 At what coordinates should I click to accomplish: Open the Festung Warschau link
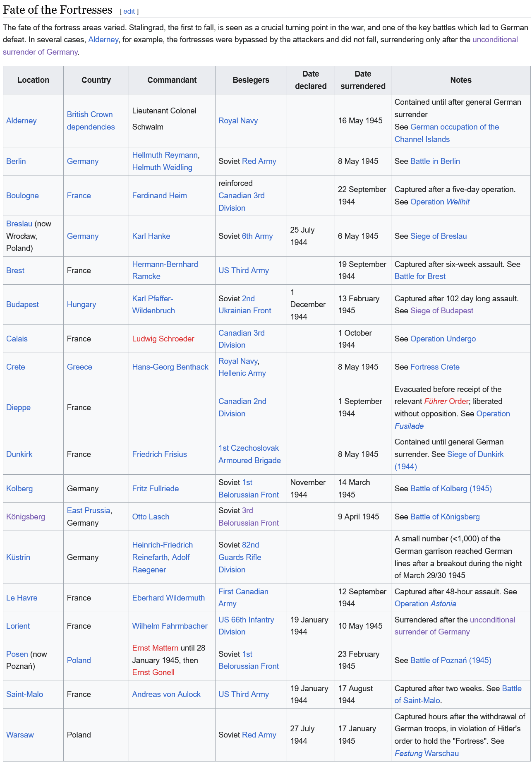tap(427, 754)
